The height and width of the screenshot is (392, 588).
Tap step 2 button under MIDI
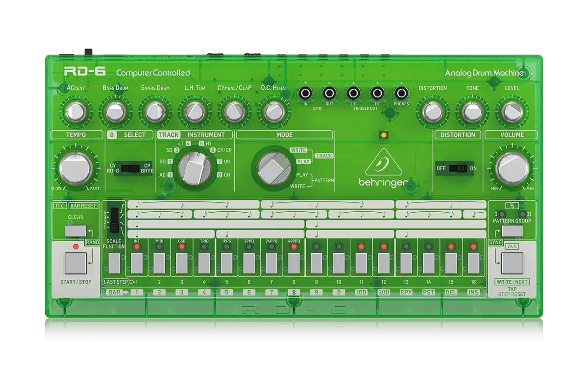(x=159, y=263)
